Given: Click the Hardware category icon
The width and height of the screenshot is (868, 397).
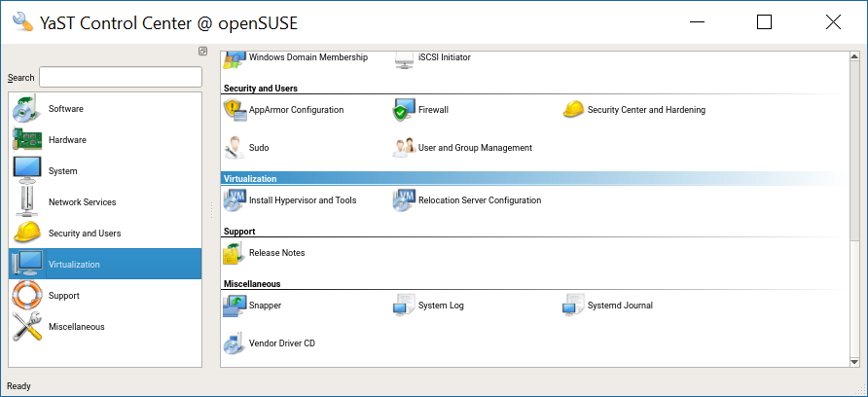Looking at the screenshot, I should coord(26,139).
